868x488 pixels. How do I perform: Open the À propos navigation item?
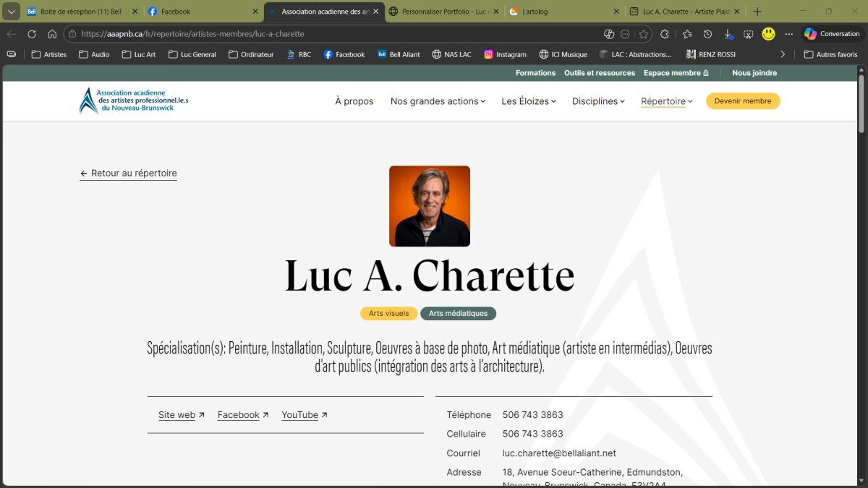coord(354,101)
